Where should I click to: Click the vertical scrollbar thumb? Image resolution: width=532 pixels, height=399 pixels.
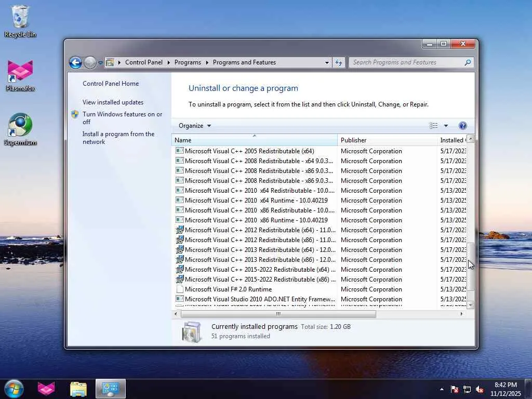pos(470,267)
